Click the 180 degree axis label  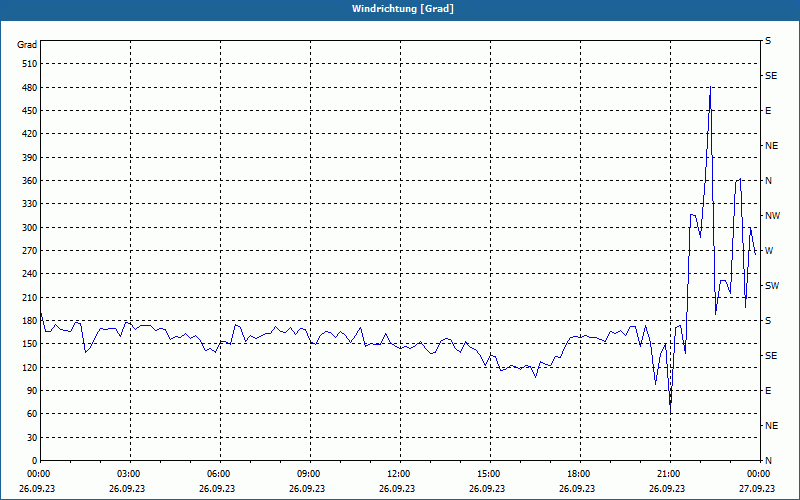30,320
